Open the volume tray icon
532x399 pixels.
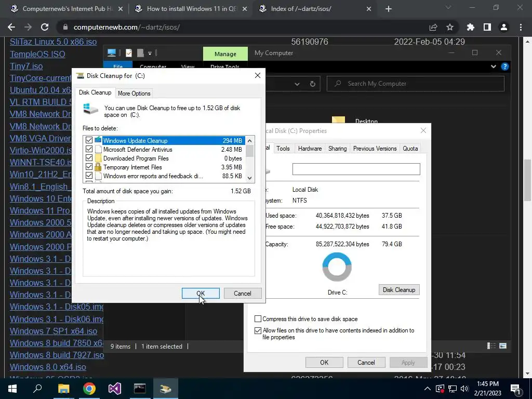point(464,389)
